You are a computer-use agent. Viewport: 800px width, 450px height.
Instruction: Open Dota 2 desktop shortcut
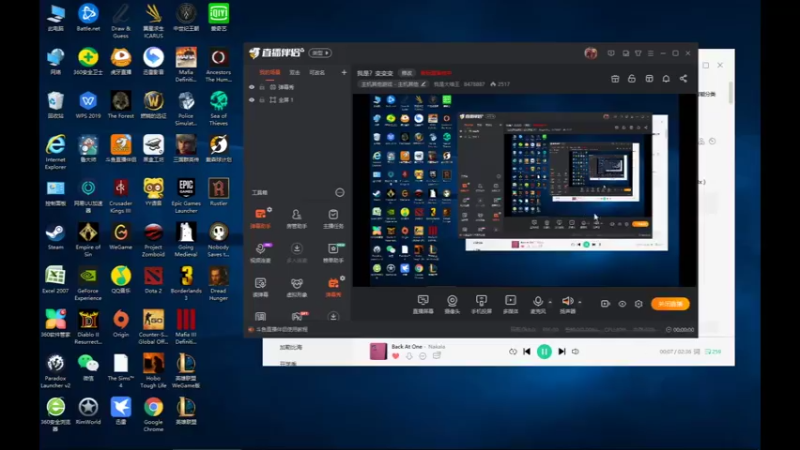[153, 280]
